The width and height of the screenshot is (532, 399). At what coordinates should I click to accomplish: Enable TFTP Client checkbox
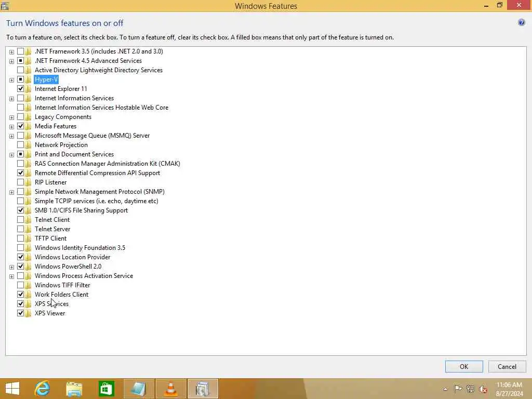tap(20, 238)
